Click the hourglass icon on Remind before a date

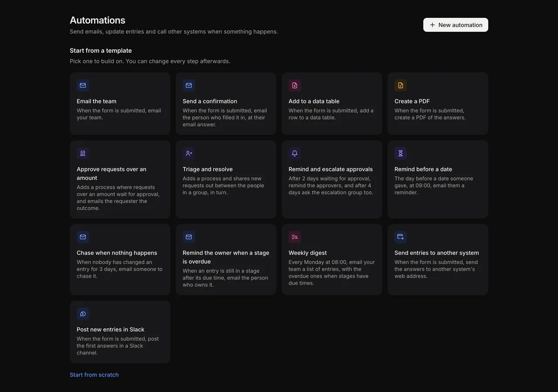coord(401,153)
